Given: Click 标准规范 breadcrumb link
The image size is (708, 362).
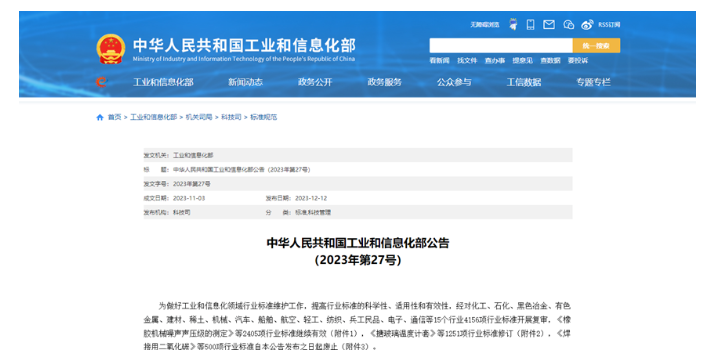Looking at the screenshot, I should 264,117.
